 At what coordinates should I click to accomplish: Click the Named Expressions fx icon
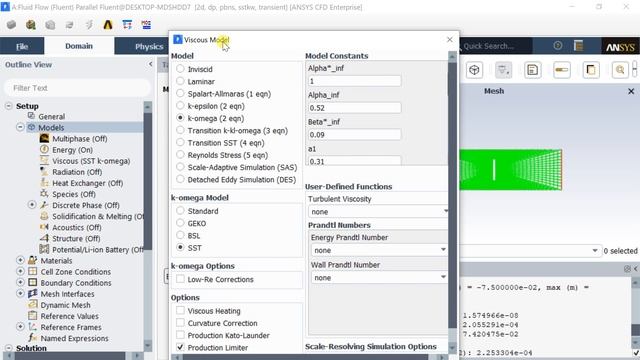coord(33,338)
